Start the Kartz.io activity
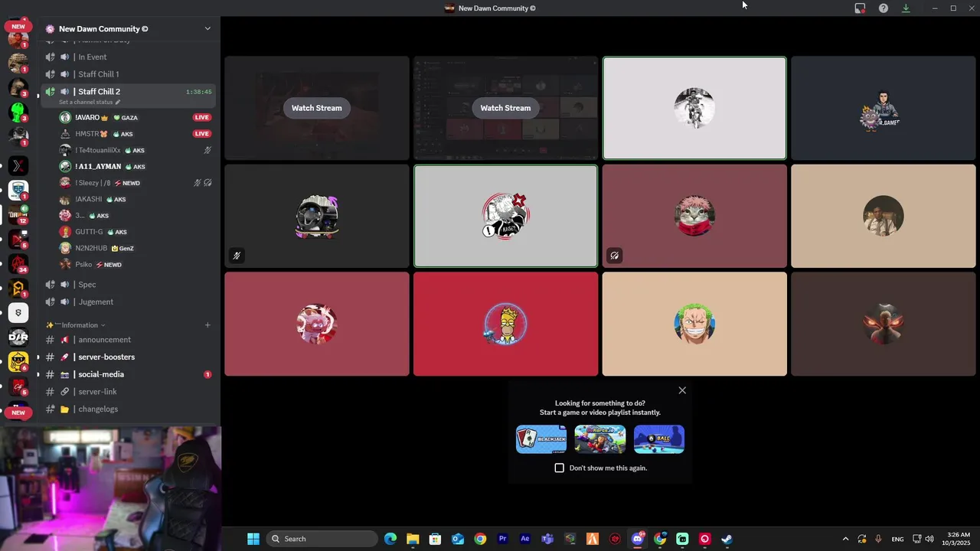Image resolution: width=980 pixels, height=551 pixels. [x=600, y=439]
